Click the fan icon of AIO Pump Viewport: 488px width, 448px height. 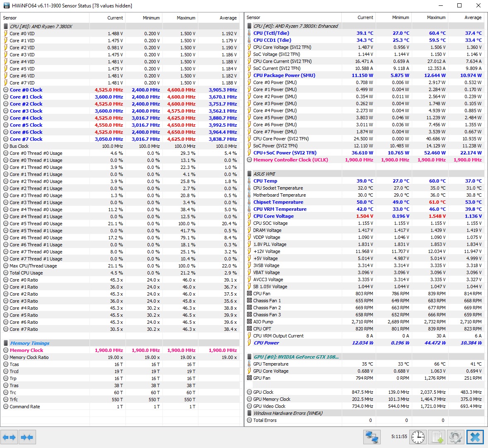pyautogui.click(x=249, y=322)
